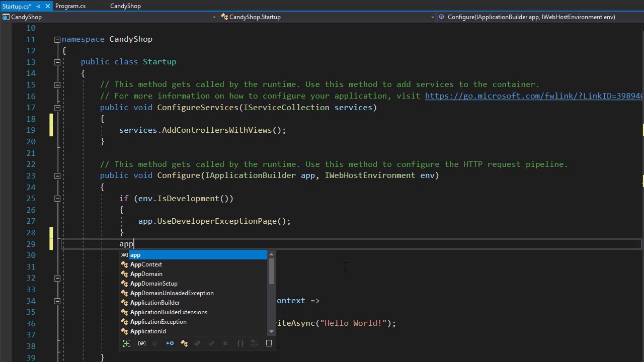Click the class icon beside ApplicationException
The height and width of the screenshot is (362, 644).
click(x=124, y=322)
